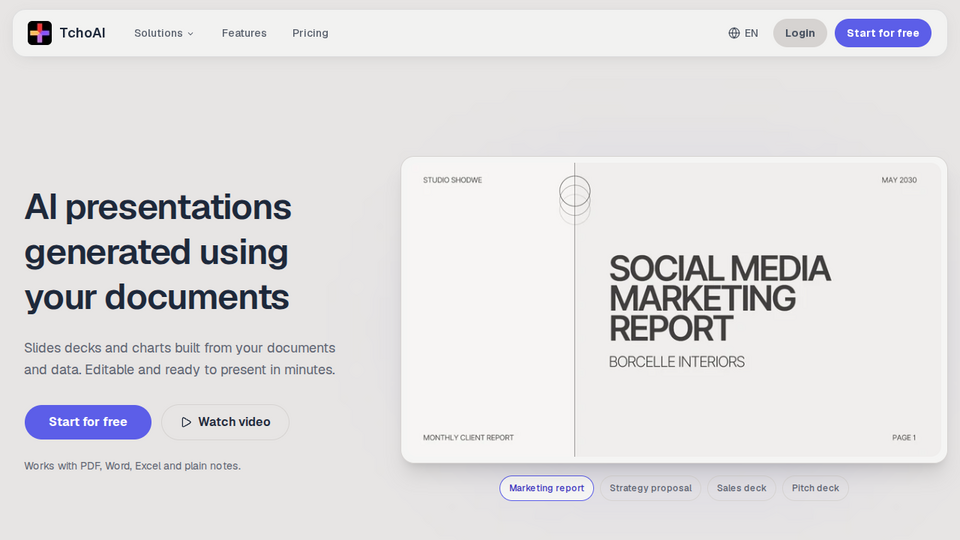Click the Login button
The image size is (960, 540).
(800, 33)
